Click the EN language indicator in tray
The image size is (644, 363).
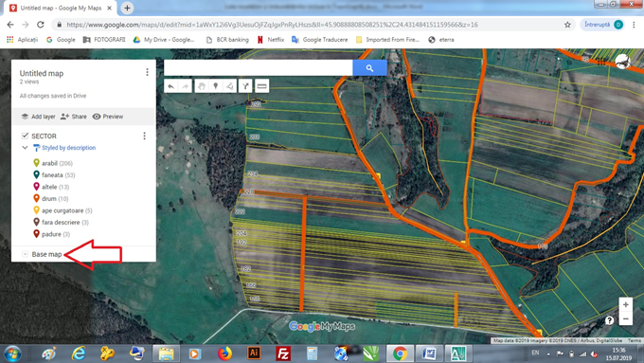[x=535, y=353]
